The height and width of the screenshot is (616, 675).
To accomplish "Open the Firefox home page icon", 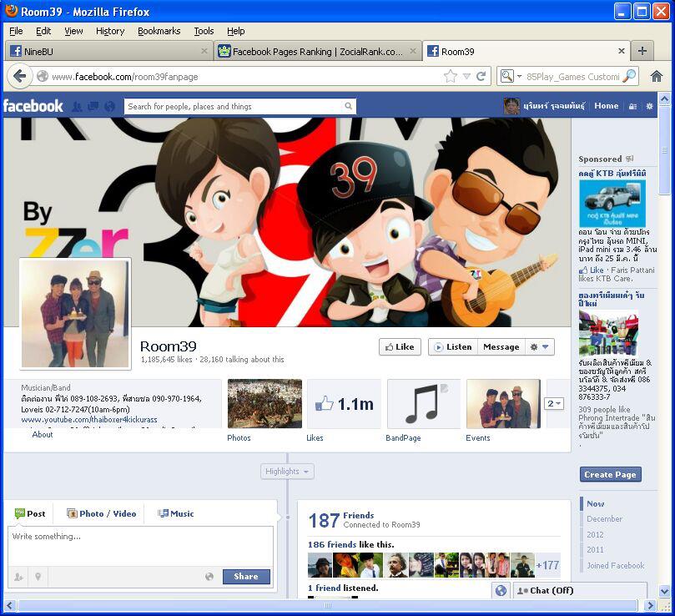I will tap(657, 76).
